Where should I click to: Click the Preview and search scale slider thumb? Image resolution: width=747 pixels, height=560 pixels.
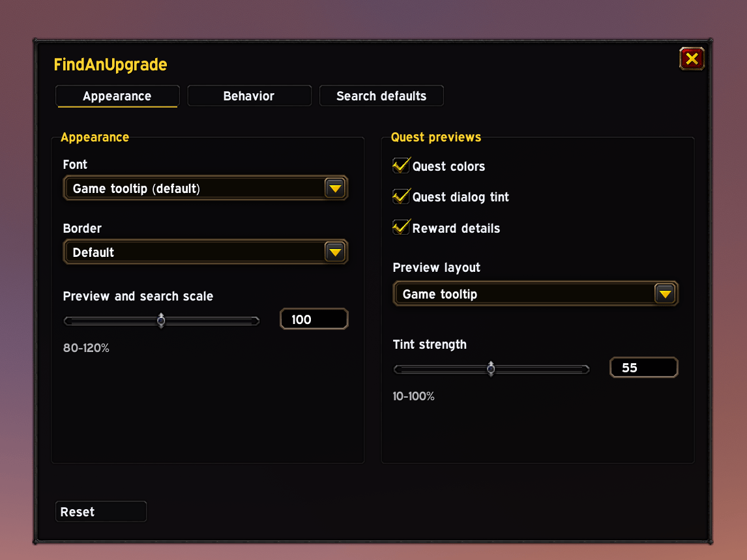click(161, 321)
